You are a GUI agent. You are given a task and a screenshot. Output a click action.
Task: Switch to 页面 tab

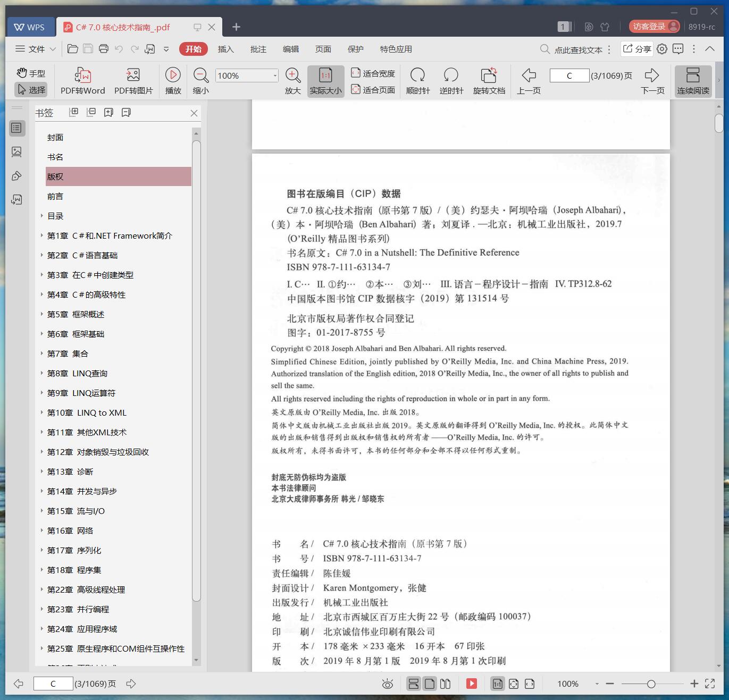323,49
